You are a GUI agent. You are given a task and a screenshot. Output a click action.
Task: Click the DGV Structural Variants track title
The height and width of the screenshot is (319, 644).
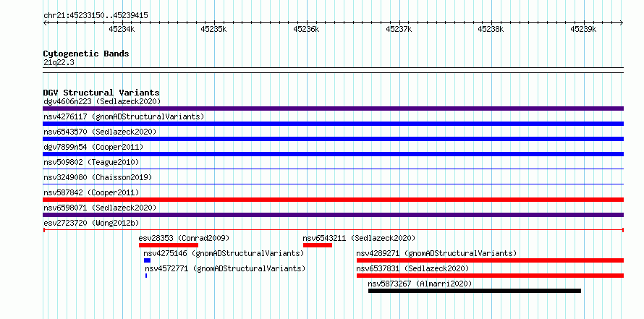tap(101, 93)
